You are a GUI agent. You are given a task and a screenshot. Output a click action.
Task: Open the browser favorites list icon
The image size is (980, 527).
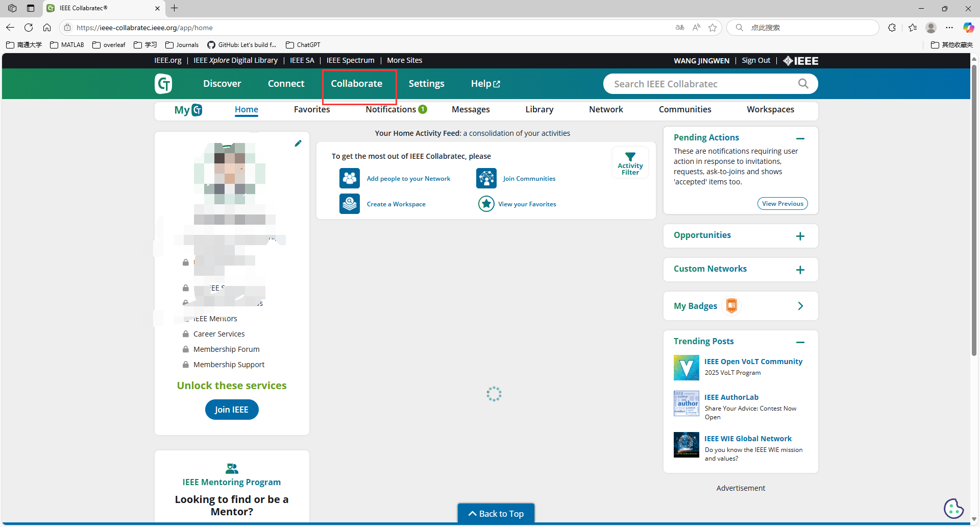(913, 28)
